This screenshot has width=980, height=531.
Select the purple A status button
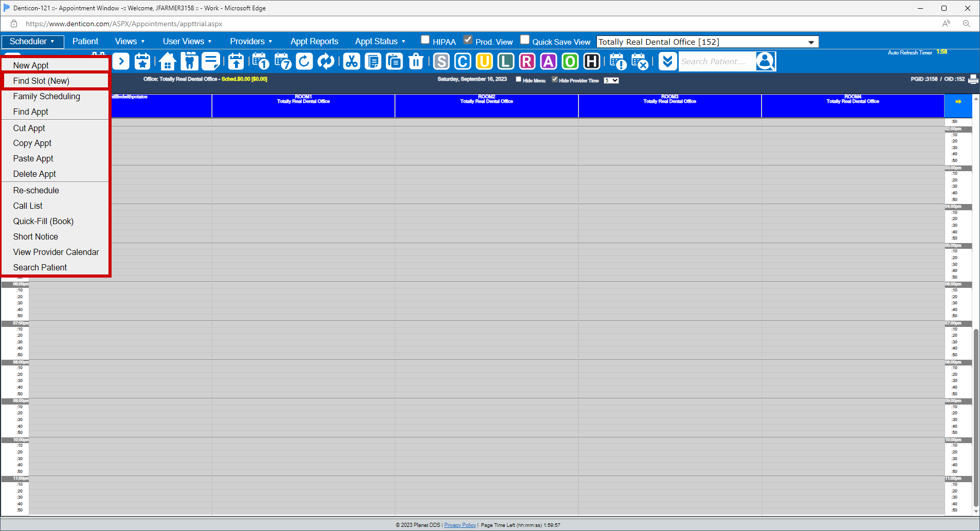pyautogui.click(x=549, y=62)
